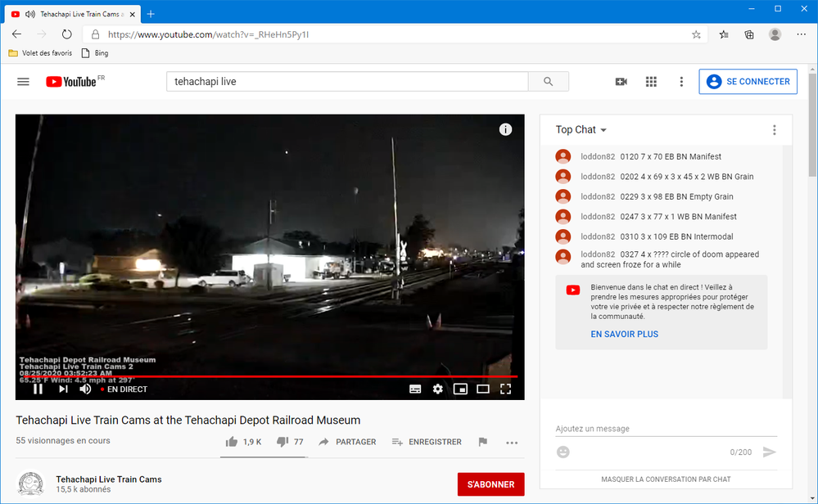Click the S'ABONNER subscribe button
This screenshot has height=504, width=818.
pyautogui.click(x=491, y=484)
